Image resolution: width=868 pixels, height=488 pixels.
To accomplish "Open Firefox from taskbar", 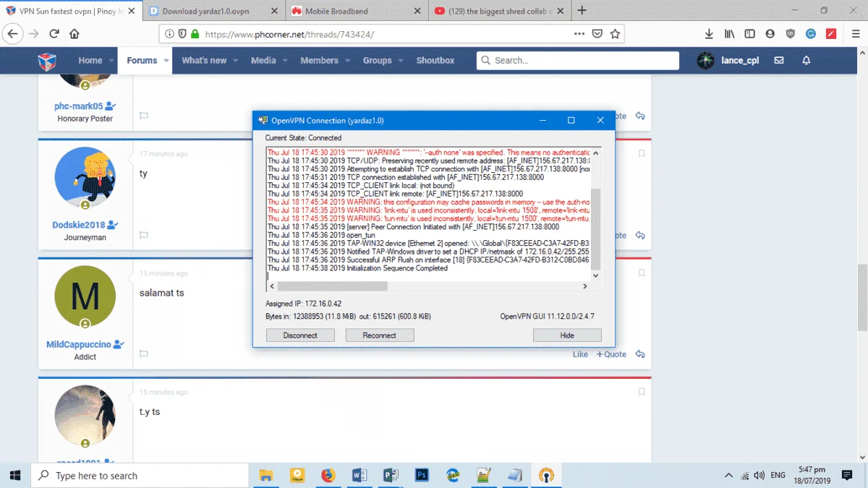I will [x=328, y=476].
